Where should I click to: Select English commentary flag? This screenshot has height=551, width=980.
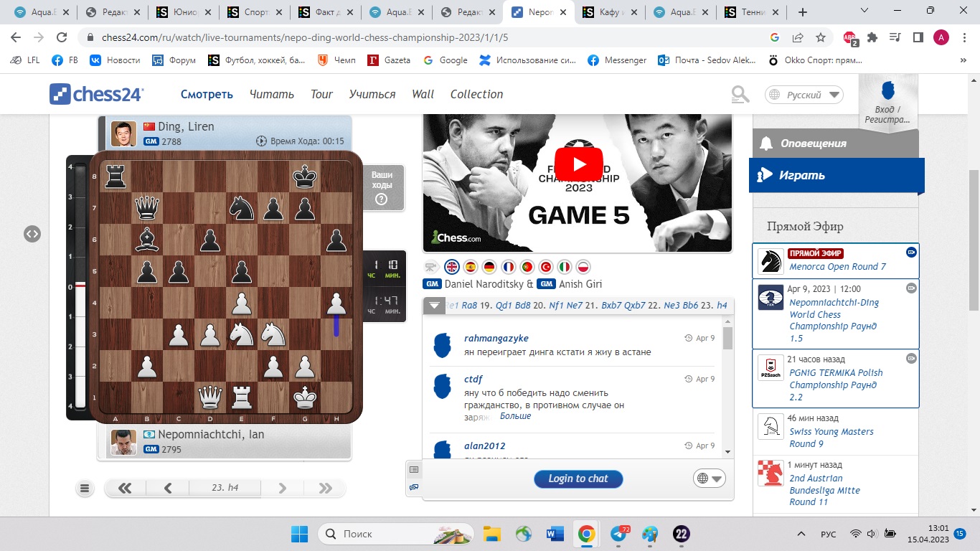[x=452, y=267]
